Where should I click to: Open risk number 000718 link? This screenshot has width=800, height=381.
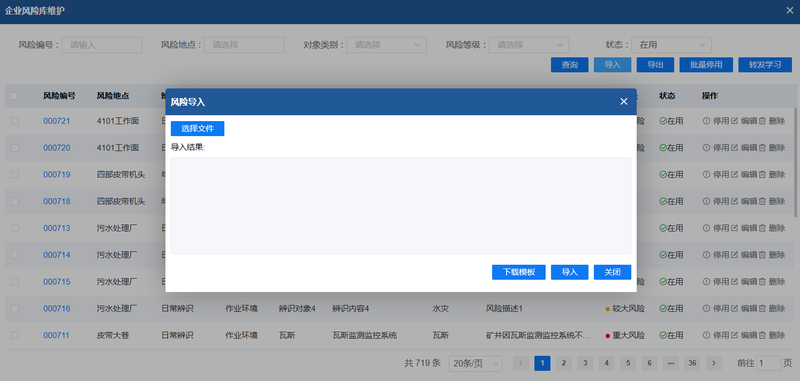coord(57,201)
